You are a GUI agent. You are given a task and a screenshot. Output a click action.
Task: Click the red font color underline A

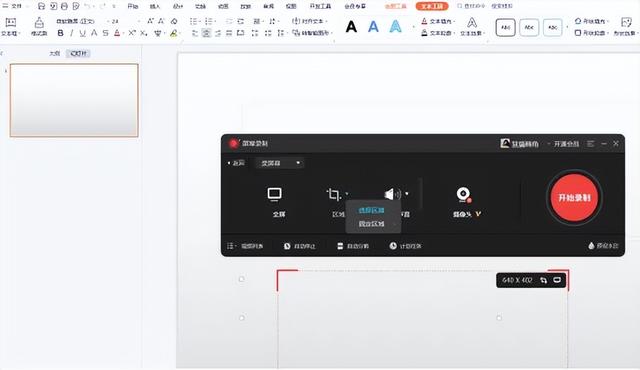[x=117, y=33]
